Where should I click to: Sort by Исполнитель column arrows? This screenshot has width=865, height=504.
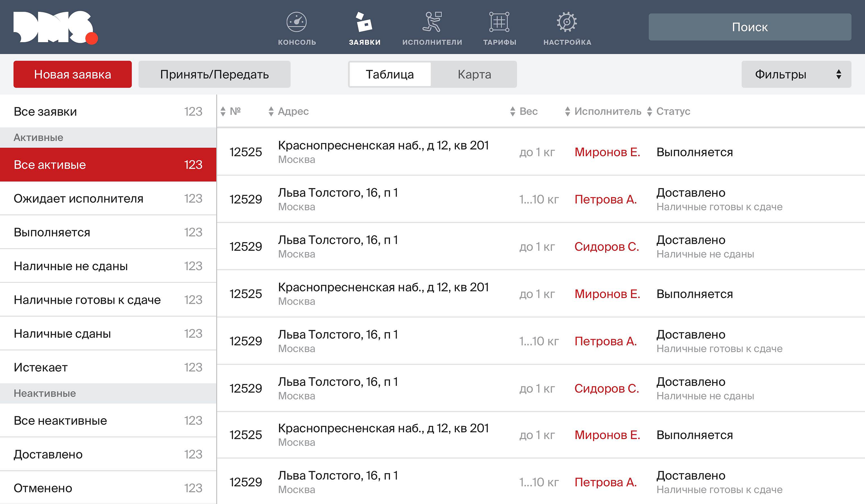tap(567, 112)
